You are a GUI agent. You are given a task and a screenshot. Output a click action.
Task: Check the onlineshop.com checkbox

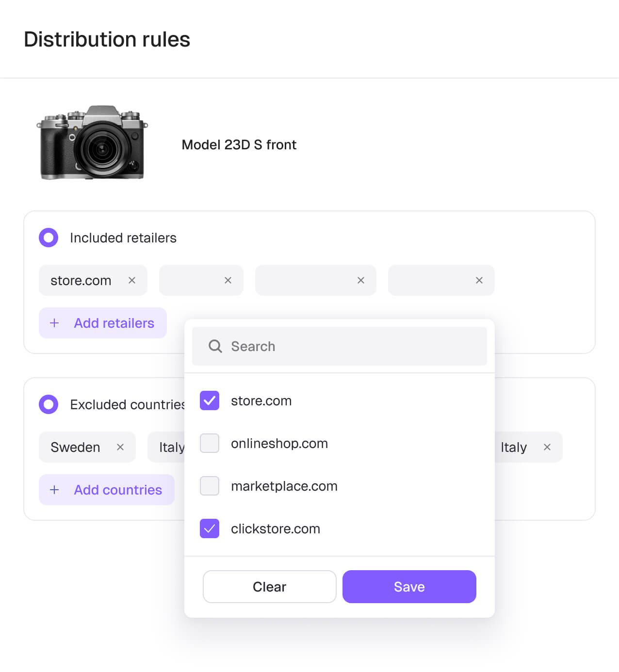pos(210,443)
